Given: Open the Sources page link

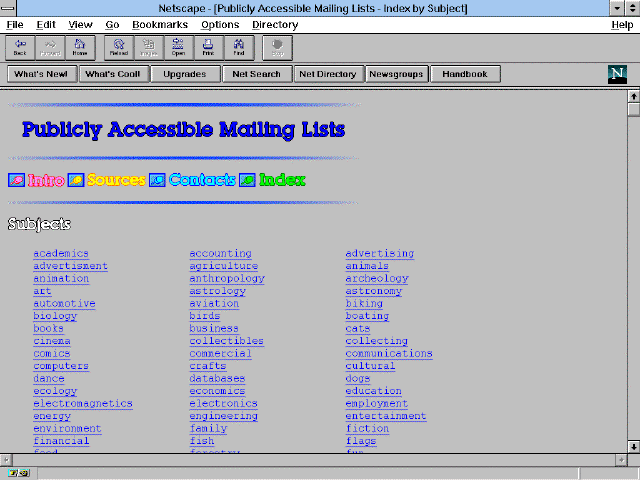Looking at the screenshot, I should (x=116, y=180).
